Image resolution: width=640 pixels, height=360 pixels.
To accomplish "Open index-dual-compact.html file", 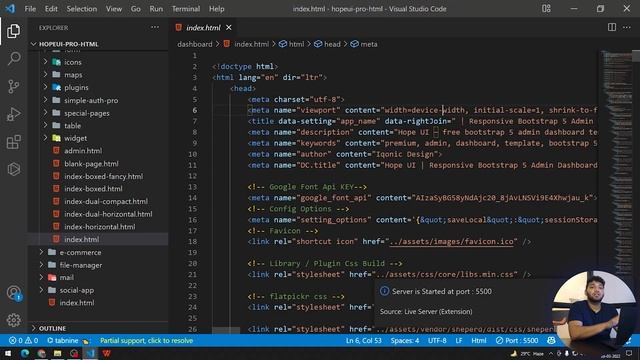I will pyautogui.click(x=106, y=201).
